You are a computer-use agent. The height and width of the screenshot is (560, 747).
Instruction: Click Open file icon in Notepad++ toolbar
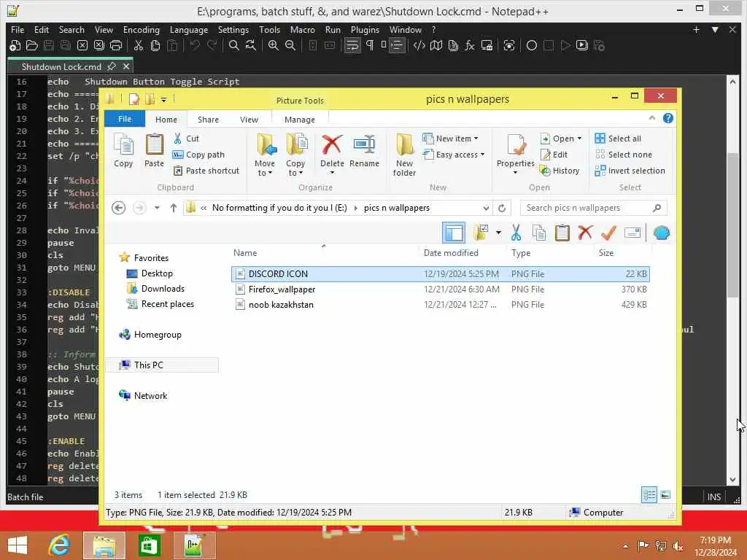point(32,46)
